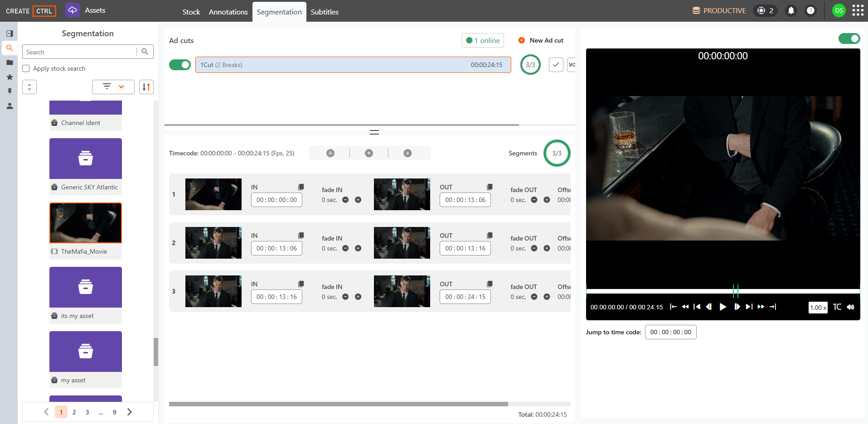Focus the Jump to time code field

pyautogui.click(x=671, y=332)
